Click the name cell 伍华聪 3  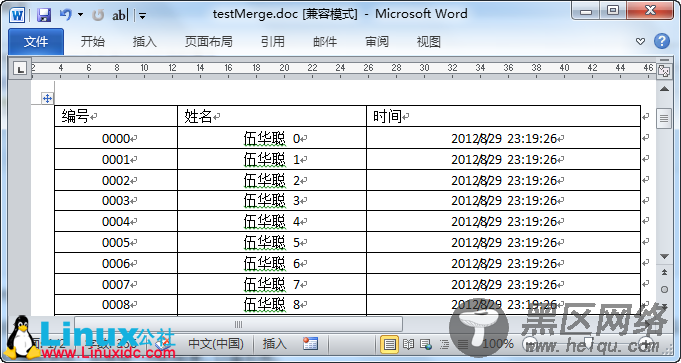point(272,201)
